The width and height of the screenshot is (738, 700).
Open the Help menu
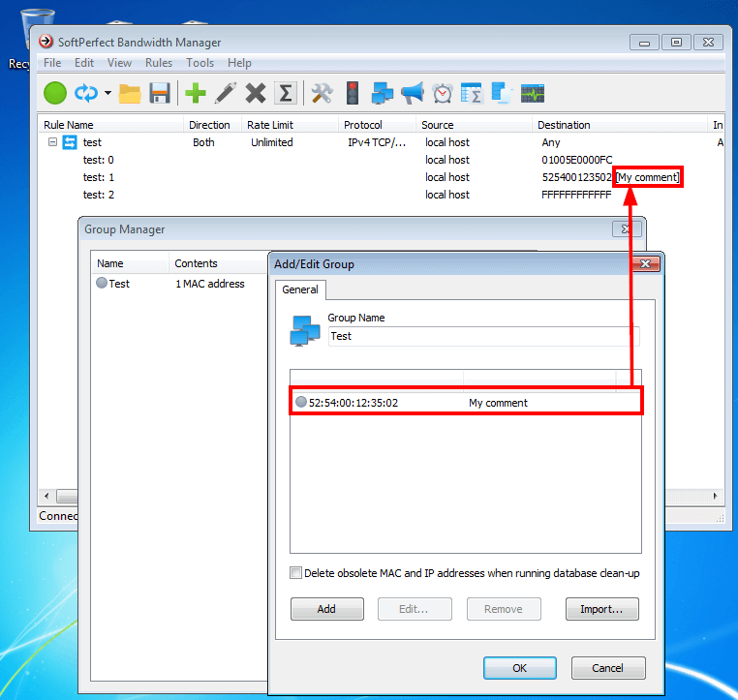(239, 63)
